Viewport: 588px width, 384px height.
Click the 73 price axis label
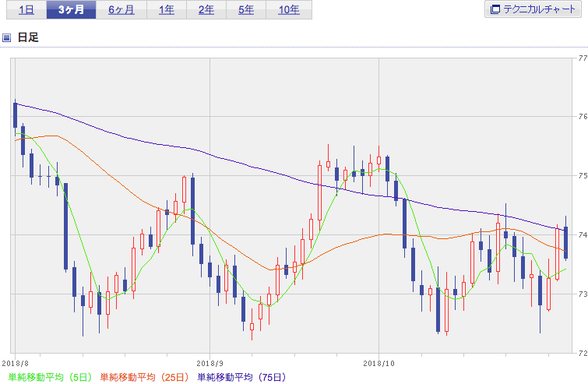583,294
